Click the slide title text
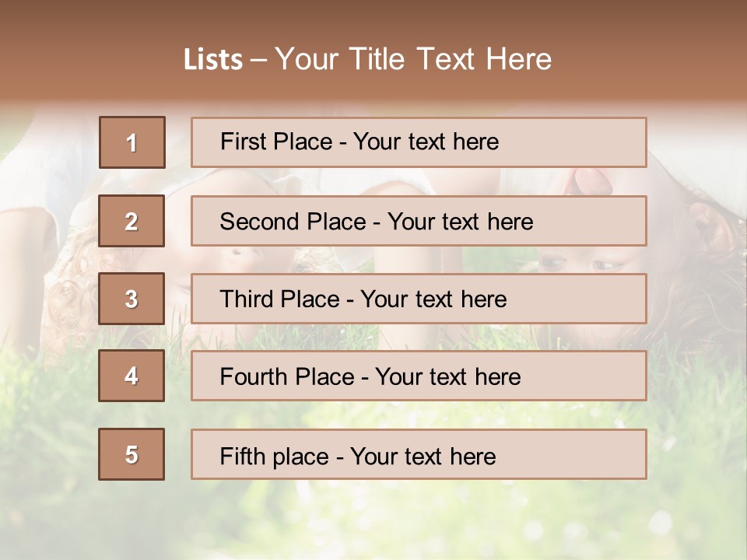The width and height of the screenshot is (747, 560). (x=367, y=59)
